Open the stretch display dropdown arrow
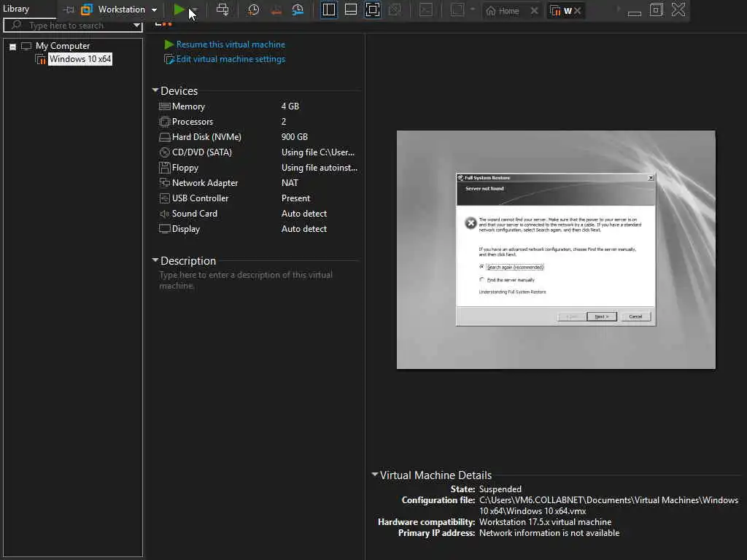Screen dimensions: 747x560 pyautogui.click(x=473, y=9)
